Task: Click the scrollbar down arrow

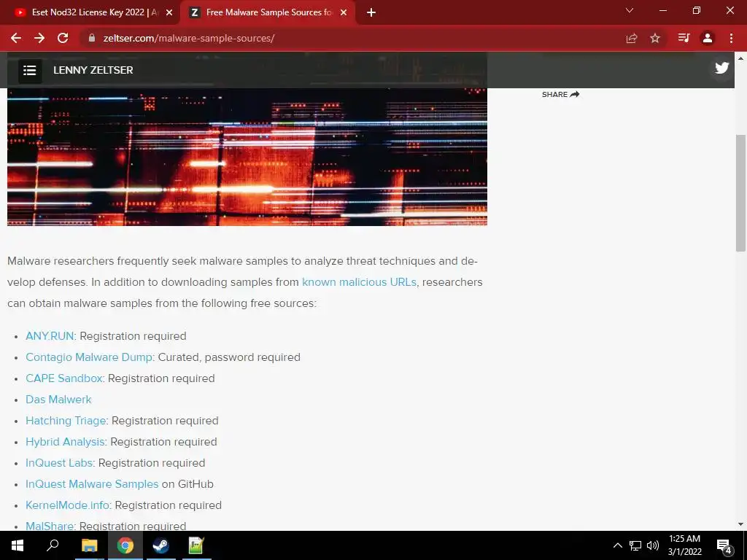Action: point(741,524)
